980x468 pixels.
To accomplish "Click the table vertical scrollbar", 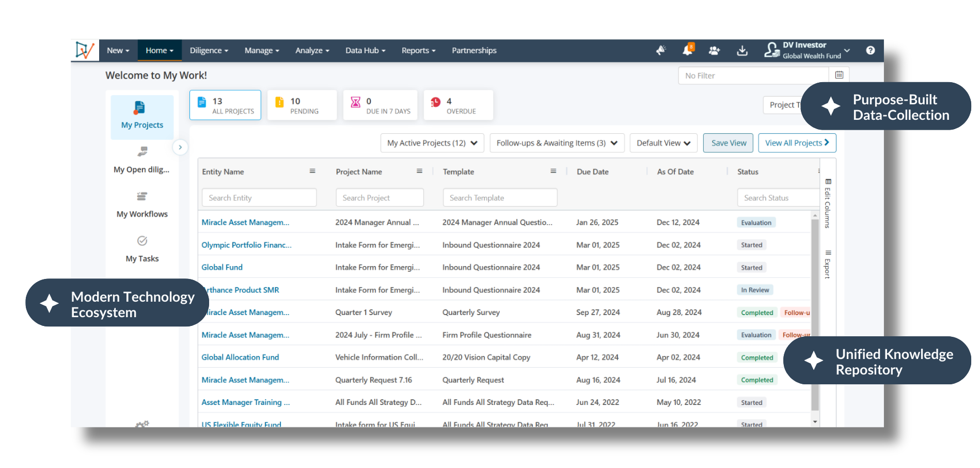I will point(815,314).
